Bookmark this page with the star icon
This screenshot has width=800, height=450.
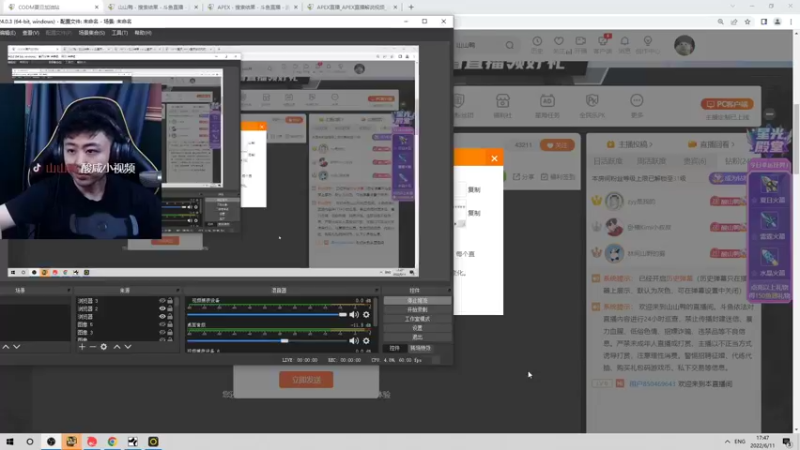point(747,22)
